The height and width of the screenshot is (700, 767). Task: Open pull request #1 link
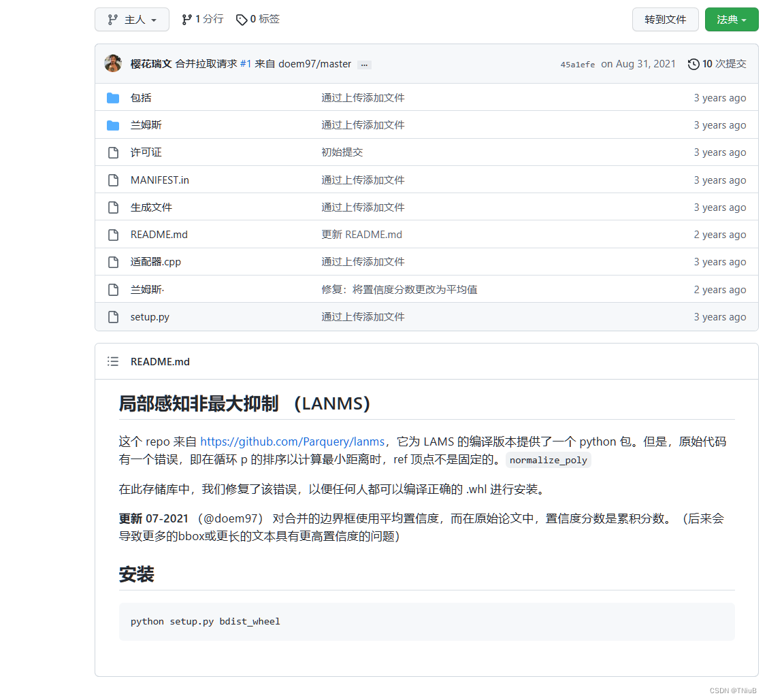[x=246, y=63]
